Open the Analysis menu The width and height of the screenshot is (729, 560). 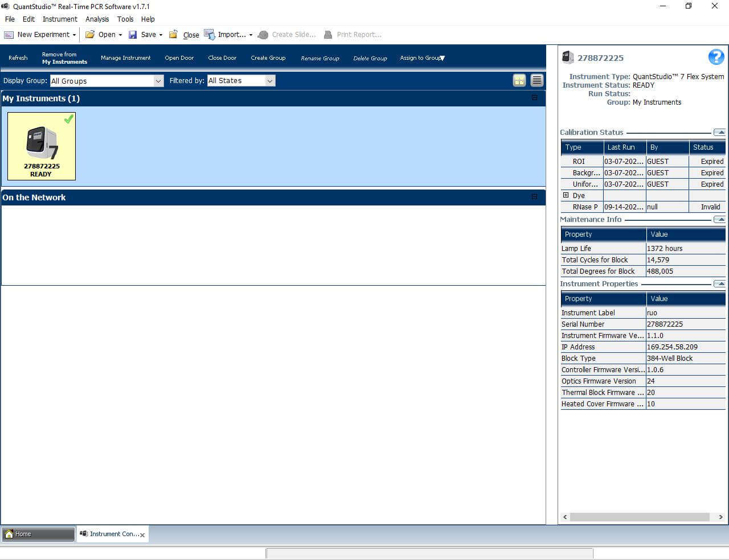click(x=97, y=19)
